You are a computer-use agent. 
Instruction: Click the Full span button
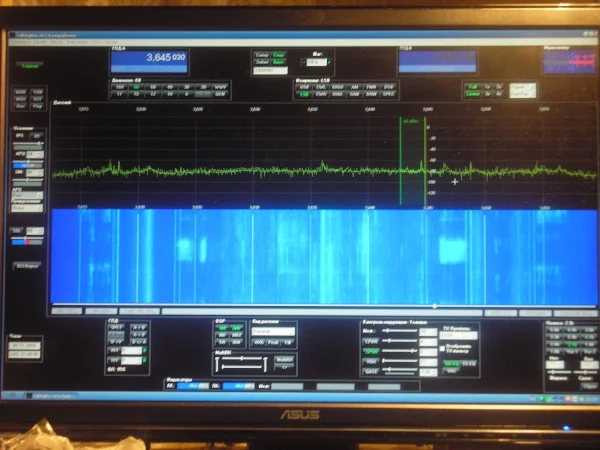[473, 87]
